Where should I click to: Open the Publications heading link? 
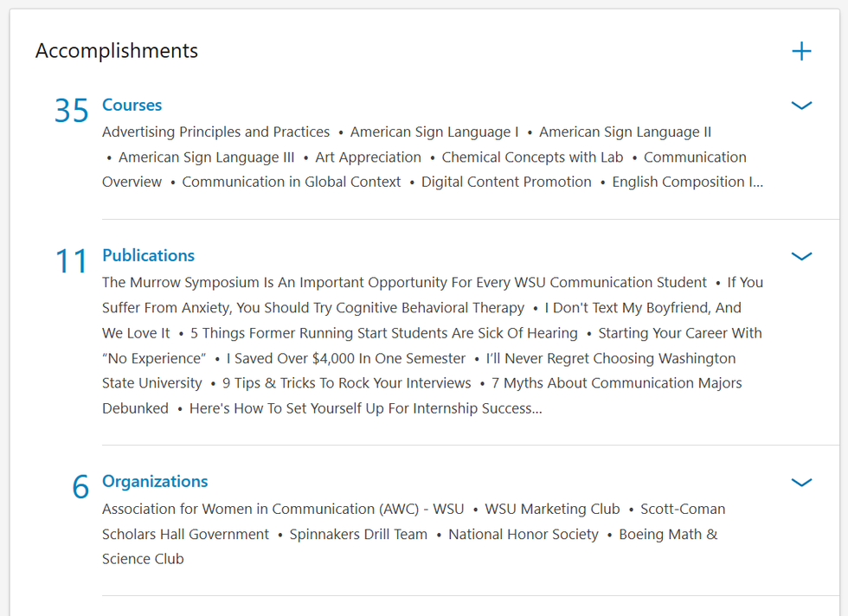148,255
